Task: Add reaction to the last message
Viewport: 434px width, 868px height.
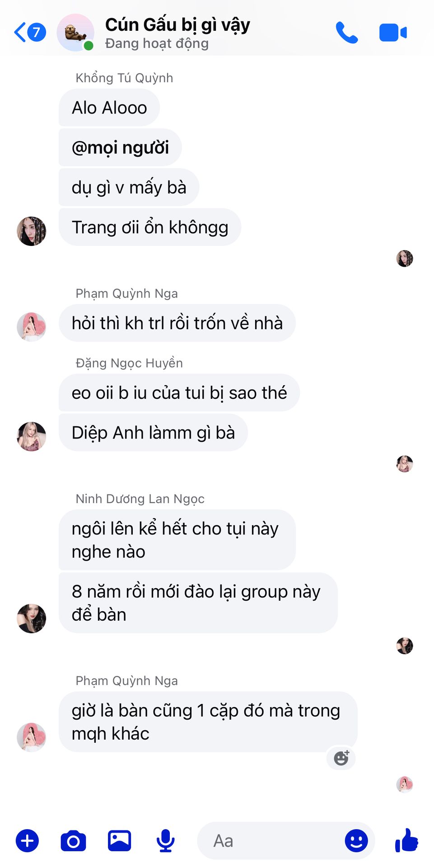Action: (x=341, y=758)
